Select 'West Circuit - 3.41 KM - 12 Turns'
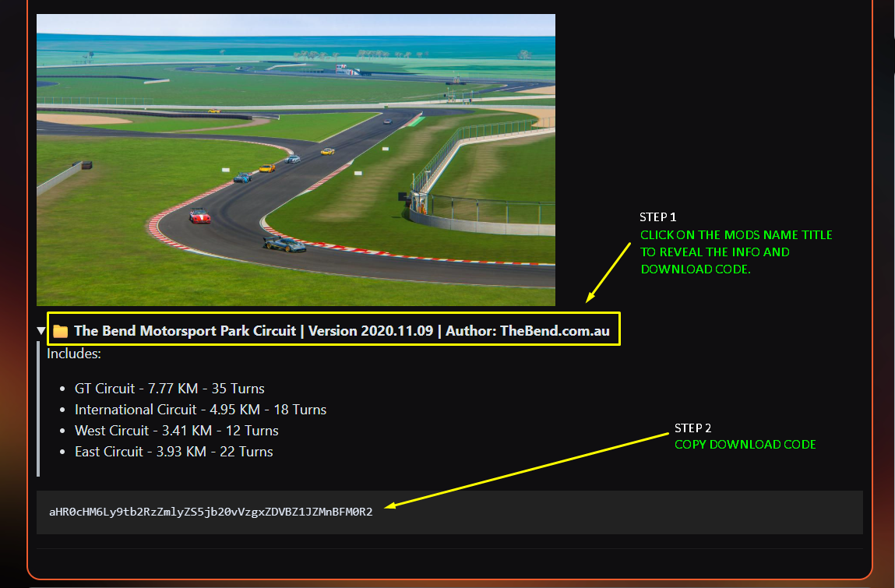The image size is (895, 588). coord(176,431)
